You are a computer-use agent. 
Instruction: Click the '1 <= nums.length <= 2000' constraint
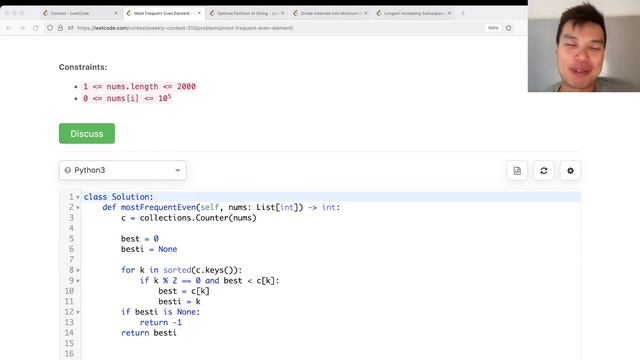[x=140, y=87]
